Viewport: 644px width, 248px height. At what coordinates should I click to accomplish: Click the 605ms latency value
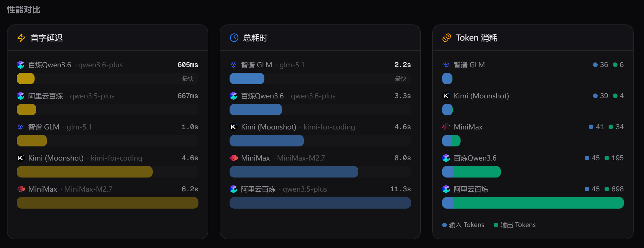coord(187,65)
